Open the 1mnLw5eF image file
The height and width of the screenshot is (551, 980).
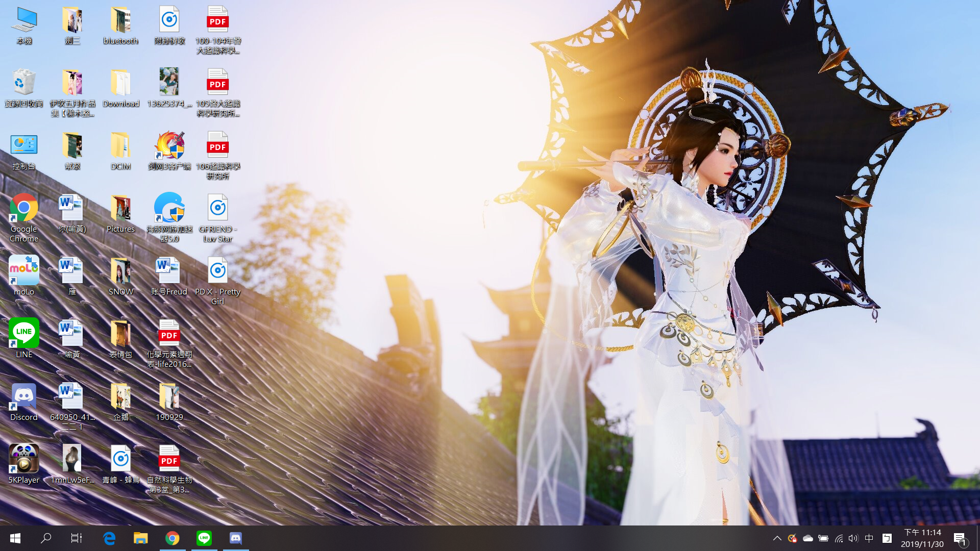(72, 465)
